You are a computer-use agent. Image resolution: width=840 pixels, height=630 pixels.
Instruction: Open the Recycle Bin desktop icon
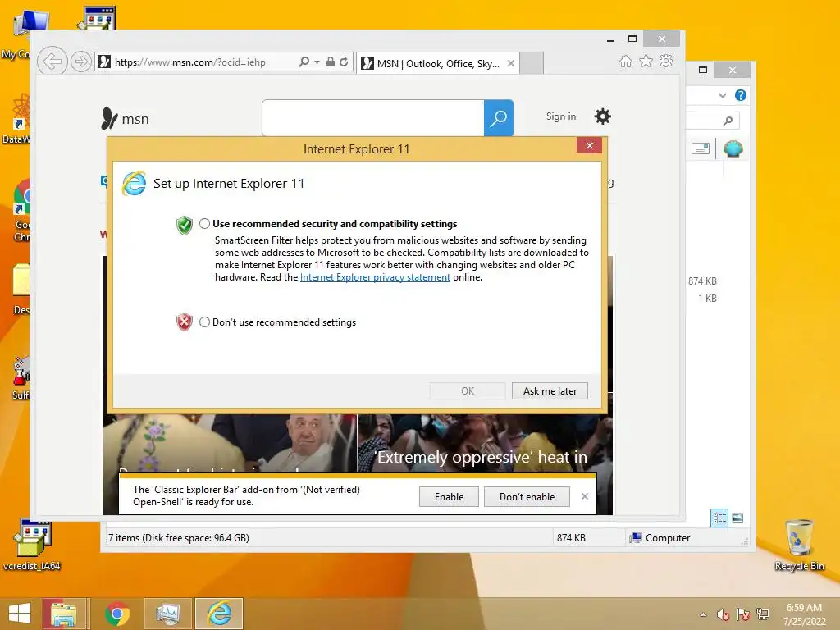pyautogui.click(x=799, y=545)
